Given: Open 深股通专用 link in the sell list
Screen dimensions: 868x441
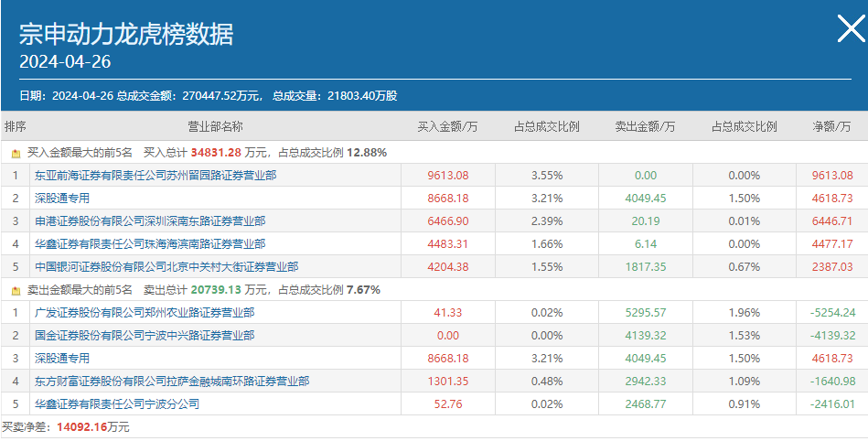Looking at the screenshot, I should (x=61, y=359).
